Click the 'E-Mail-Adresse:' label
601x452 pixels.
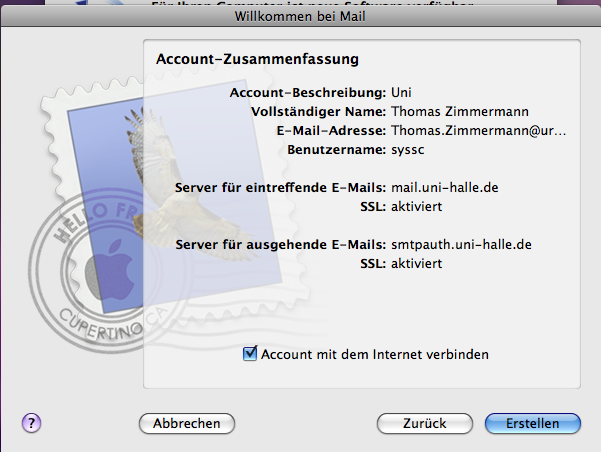(331, 131)
